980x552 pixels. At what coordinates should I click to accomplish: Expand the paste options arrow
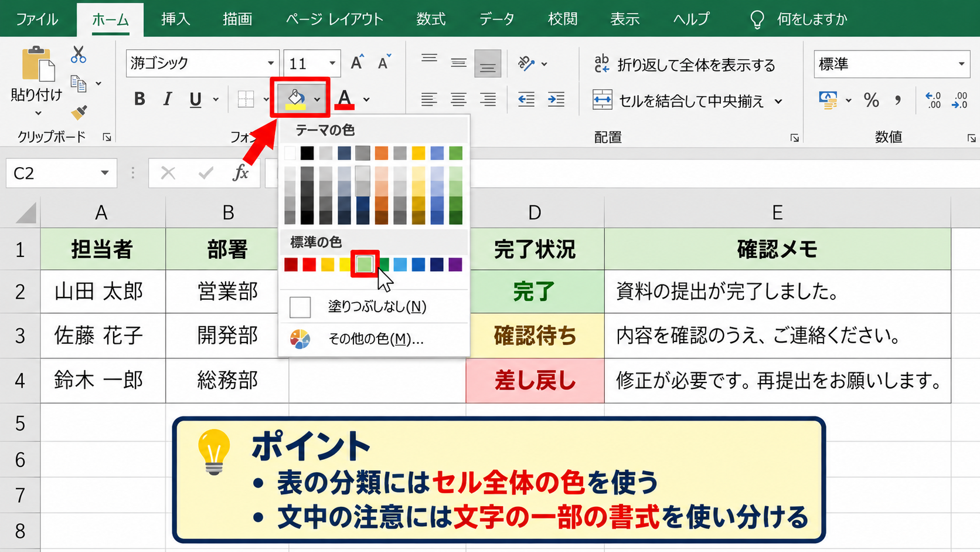[38, 113]
